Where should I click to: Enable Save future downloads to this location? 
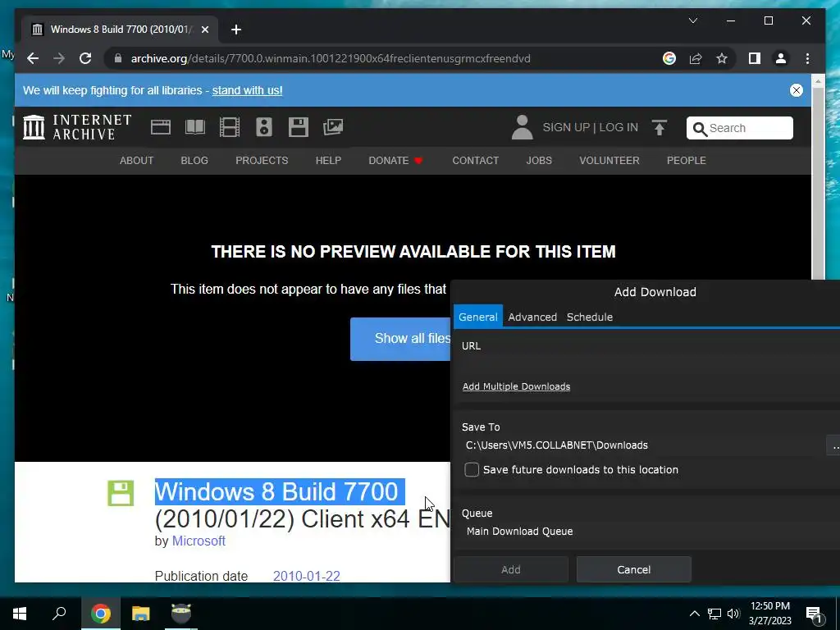click(472, 470)
